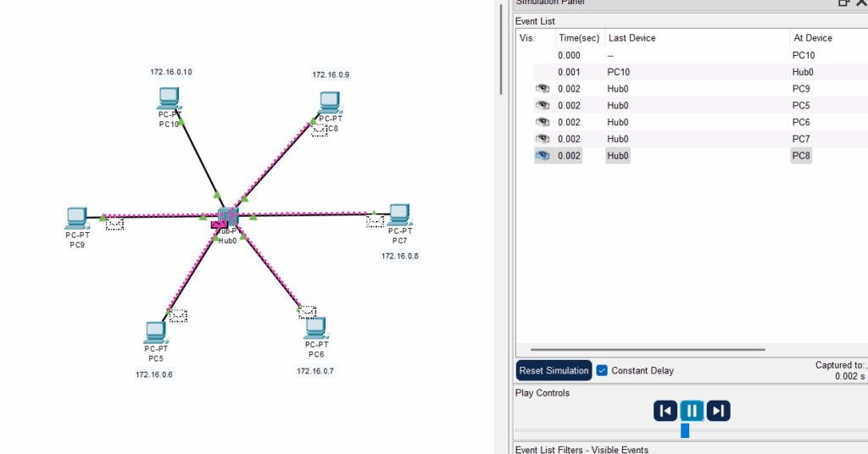Select the PC5 computer icon

click(156, 333)
